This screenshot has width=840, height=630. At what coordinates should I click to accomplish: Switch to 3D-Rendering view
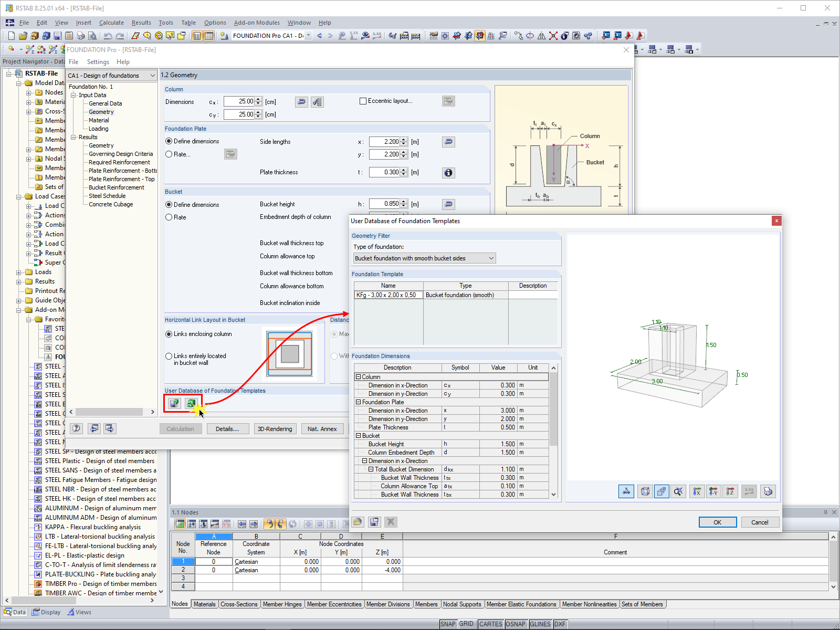tap(275, 428)
